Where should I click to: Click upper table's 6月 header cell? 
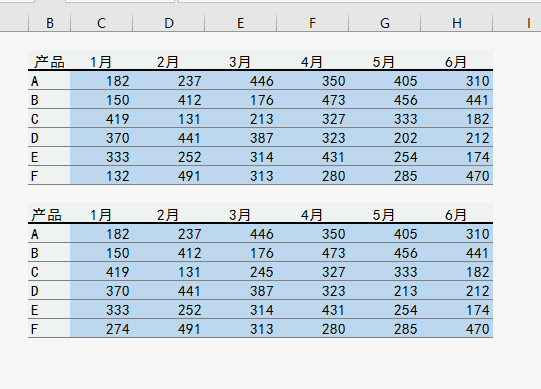[x=457, y=61]
